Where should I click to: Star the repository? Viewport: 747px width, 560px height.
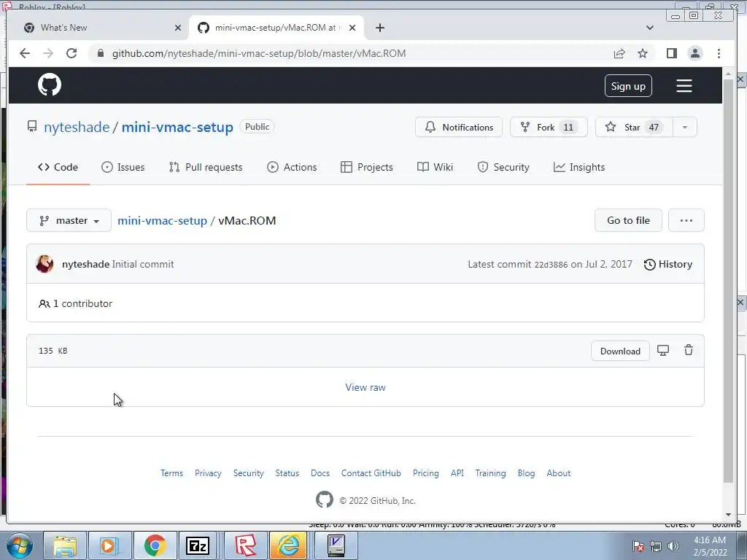[x=634, y=127]
